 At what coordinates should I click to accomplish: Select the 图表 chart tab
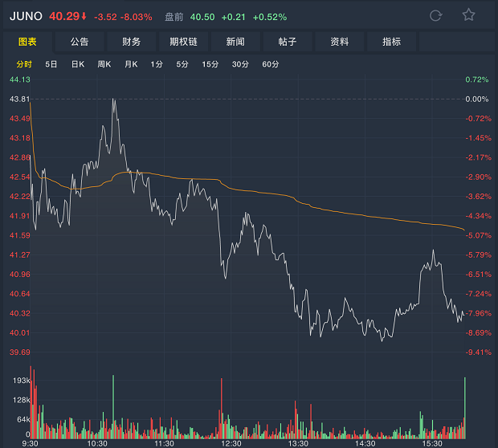28,43
